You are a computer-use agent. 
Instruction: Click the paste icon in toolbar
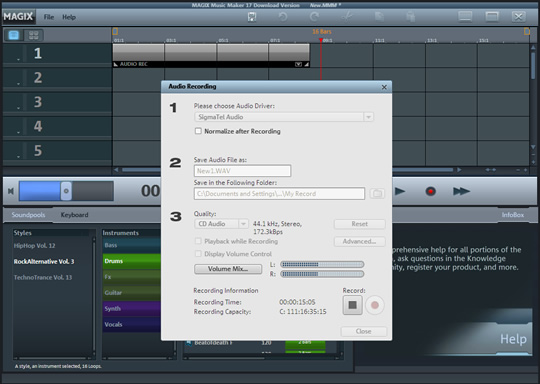tap(410, 17)
